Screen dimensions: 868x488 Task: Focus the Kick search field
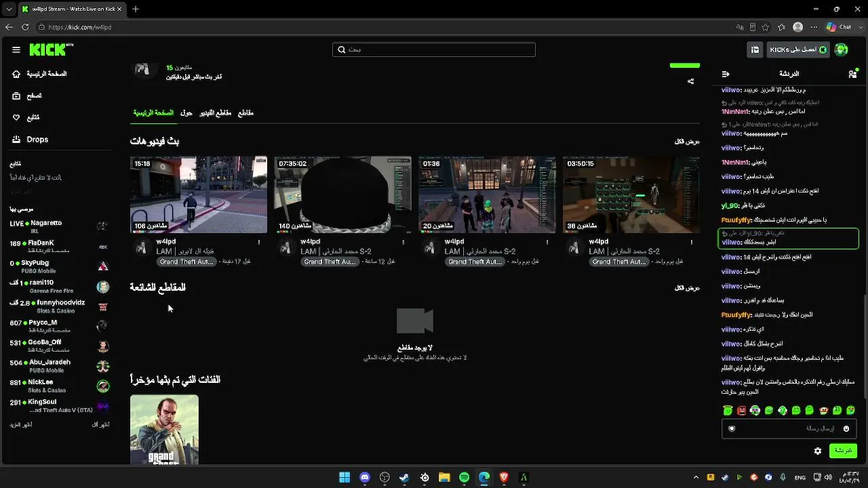point(434,49)
